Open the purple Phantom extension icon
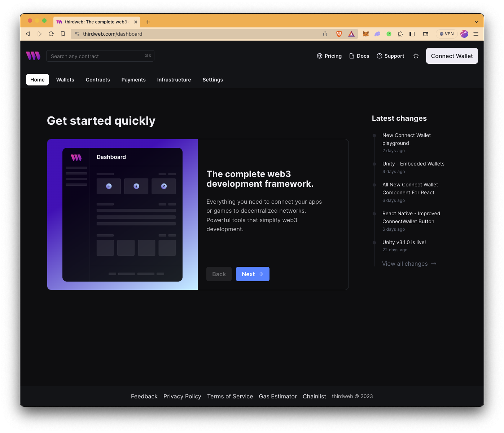The width and height of the screenshot is (504, 433). point(377,34)
